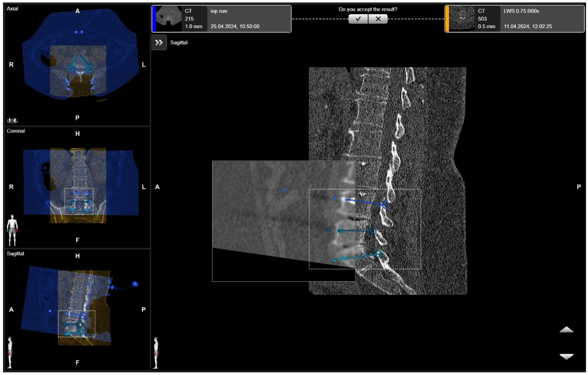588x375 pixels.
Task: Click the orientation figure in Coronal view
Action: [x=12, y=230]
